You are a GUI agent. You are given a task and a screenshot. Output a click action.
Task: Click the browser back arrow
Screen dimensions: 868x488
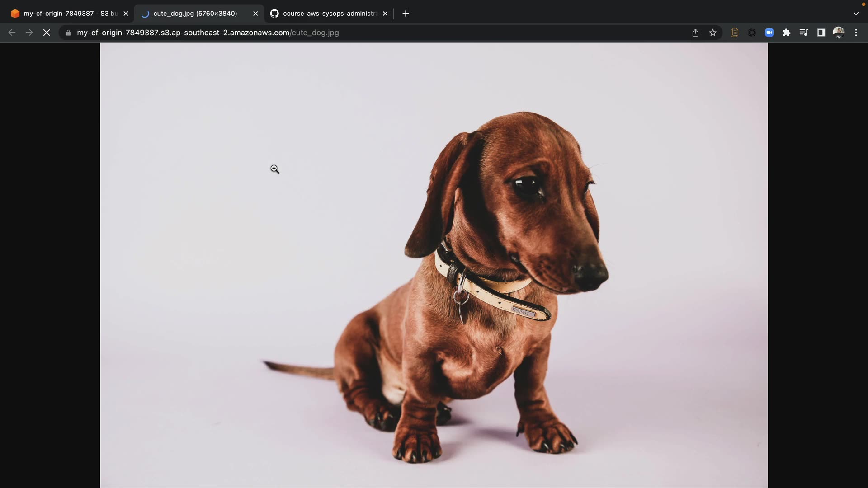coord(12,33)
